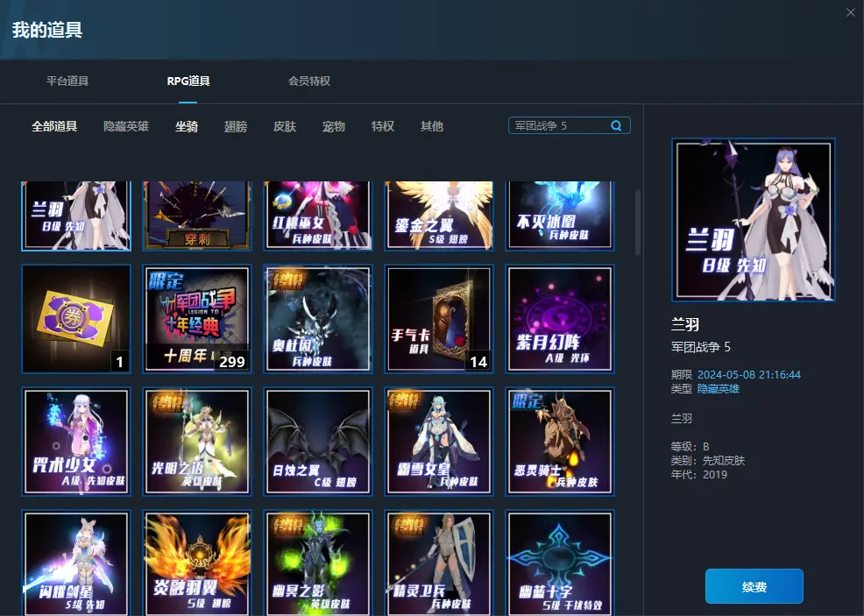Click the search magnifier icon
This screenshot has width=864, height=616.
(x=617, y=126)
